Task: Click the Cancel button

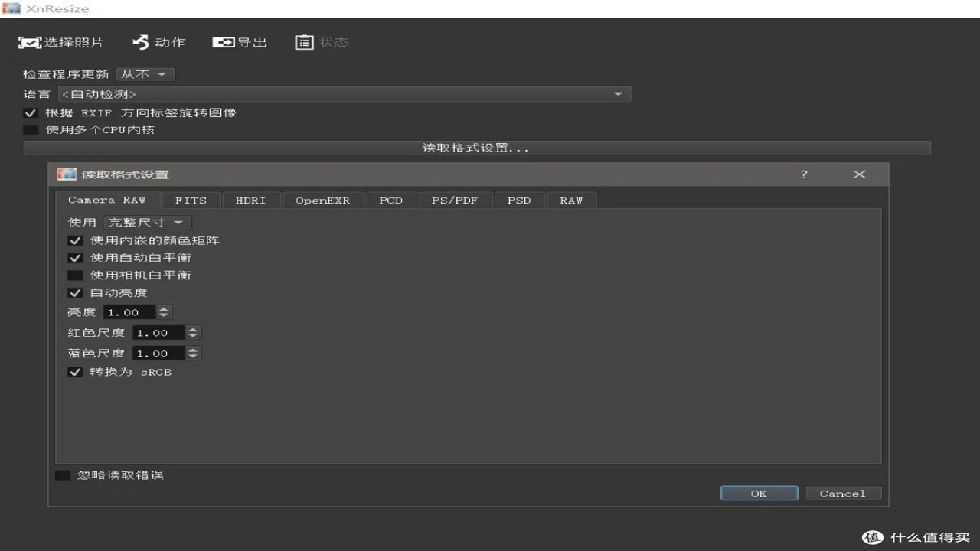Action: (843, 494)
